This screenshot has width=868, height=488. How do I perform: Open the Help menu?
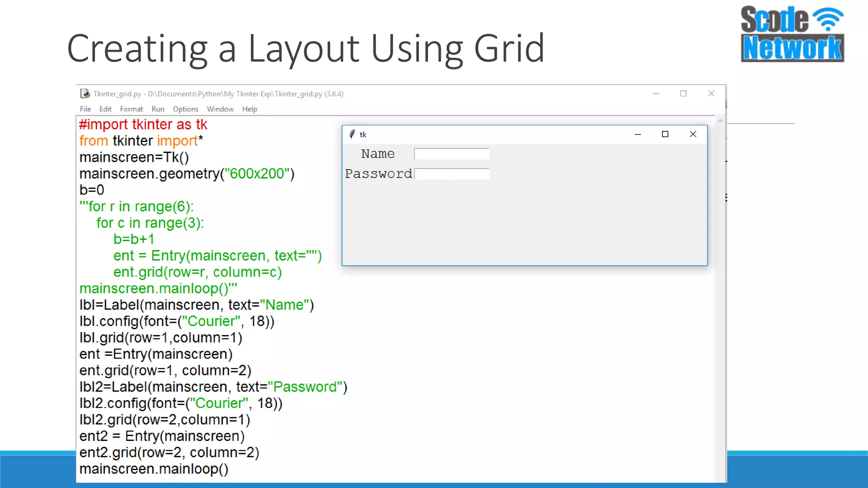[x=250, y=109]
